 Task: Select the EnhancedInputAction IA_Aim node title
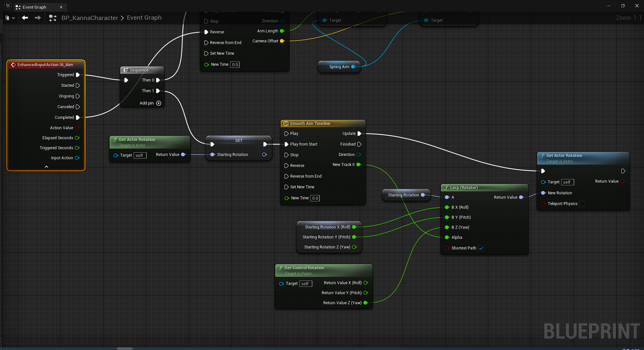click(x=46, y=65)
